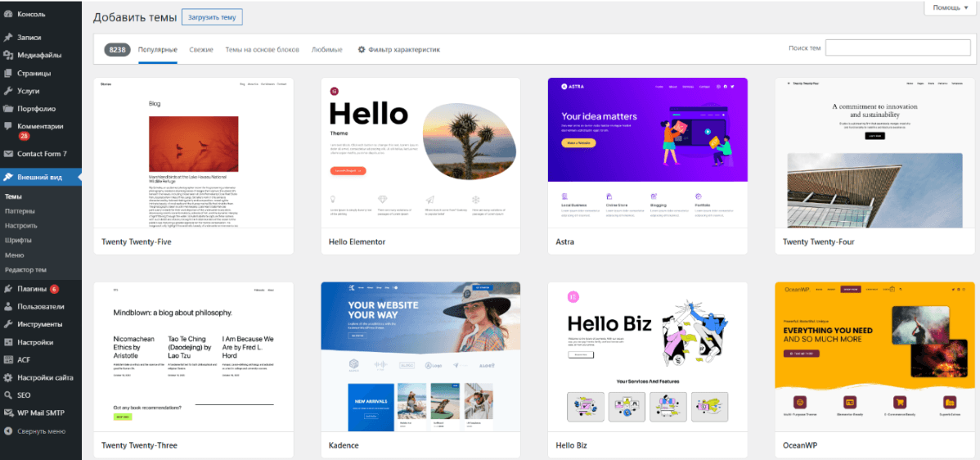The width and height of the screenshot is (980, 460).
Task: Select the Kadence theme thumbnail
Action: pyautogui.click(x=420, y=357)
